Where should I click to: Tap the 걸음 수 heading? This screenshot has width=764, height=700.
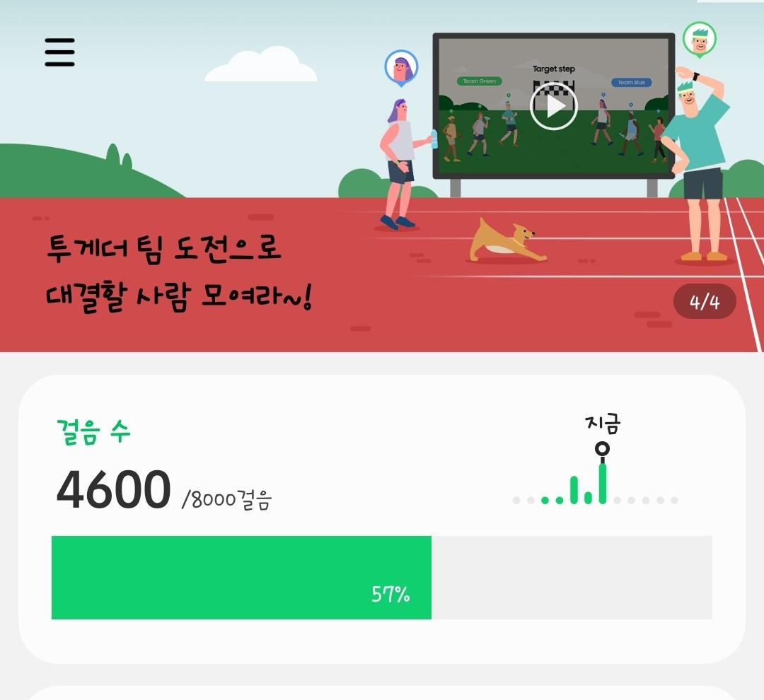coord(93,431)
